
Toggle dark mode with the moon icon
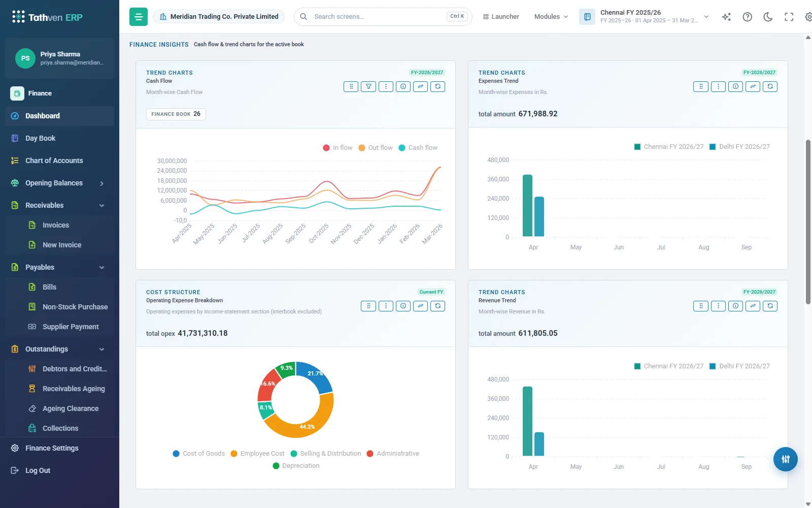768,17
